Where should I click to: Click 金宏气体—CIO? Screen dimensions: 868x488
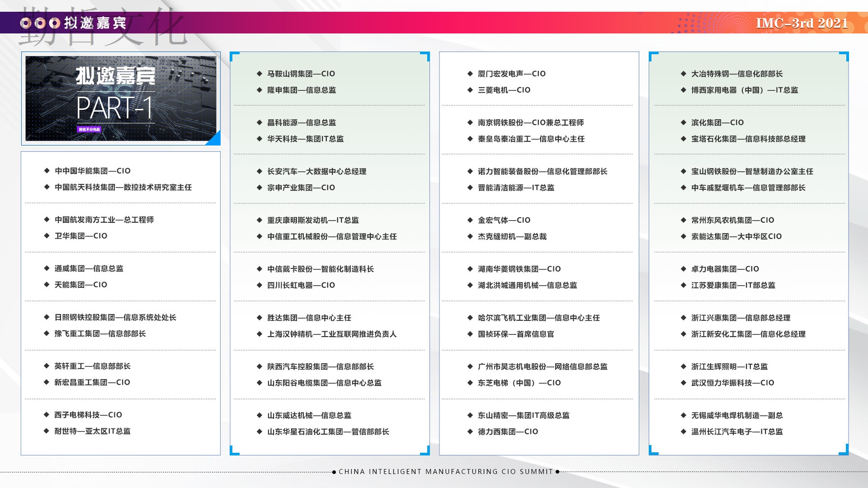coord(504,220)
